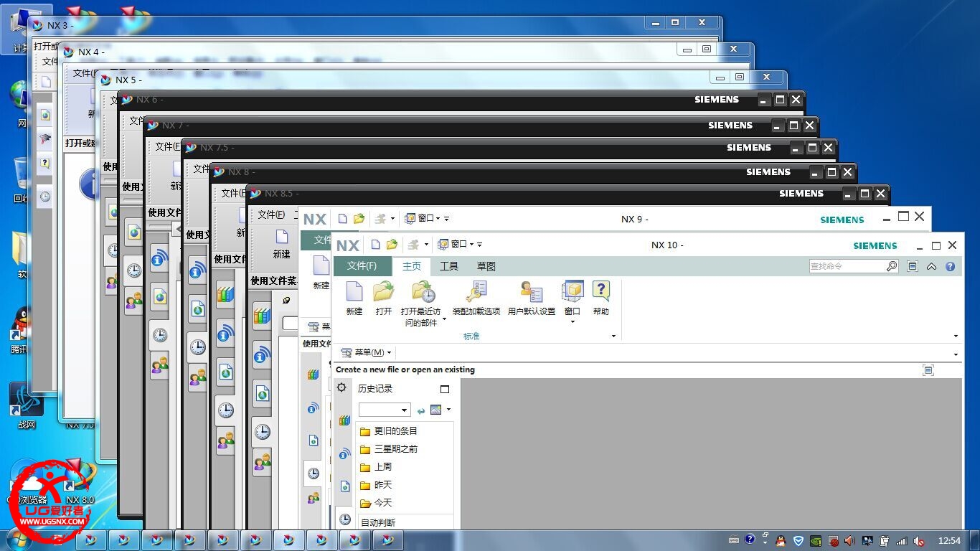
Task: Click the 新建 icon in the NX 8.5 window
Action: [x=282, y=237]
